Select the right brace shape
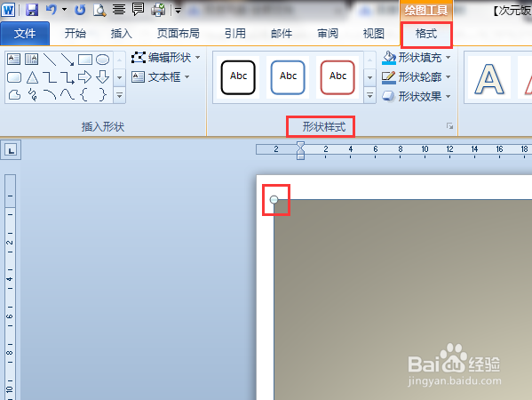This screenshot has width=532, height=400. 102,95
